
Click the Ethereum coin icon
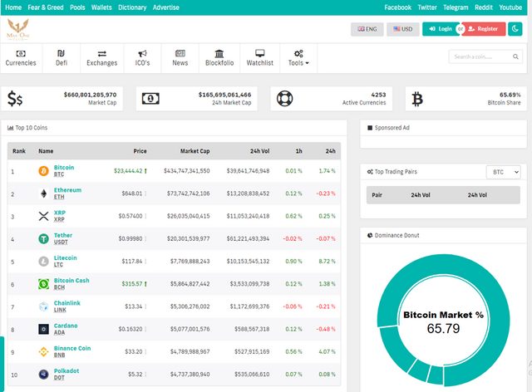click(43, 194)
